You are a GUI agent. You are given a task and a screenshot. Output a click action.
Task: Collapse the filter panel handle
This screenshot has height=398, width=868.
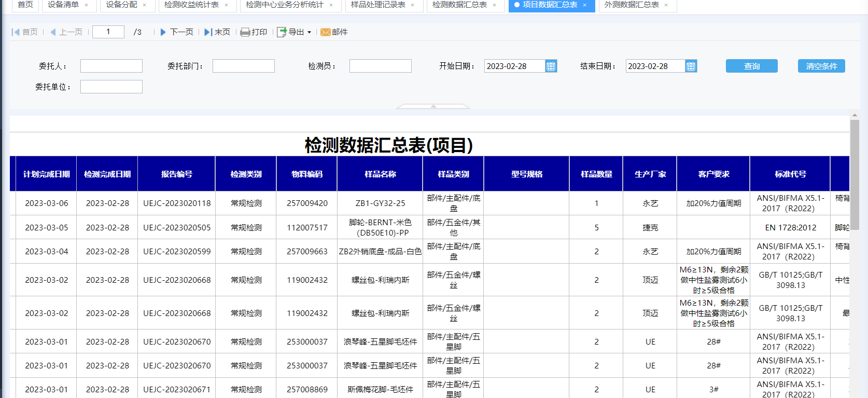[x=433, y=106]
